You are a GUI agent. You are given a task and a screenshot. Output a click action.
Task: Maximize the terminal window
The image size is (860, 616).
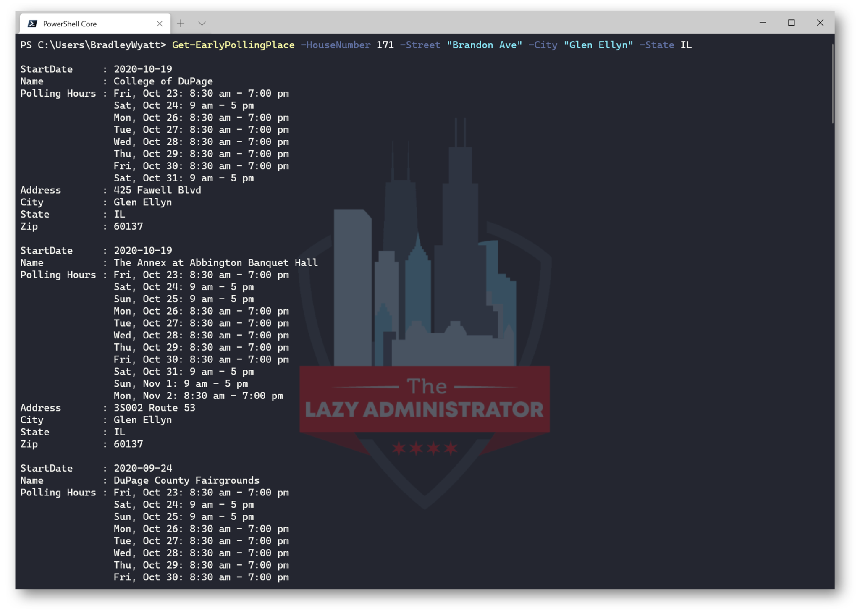click(x=791, y=23)
